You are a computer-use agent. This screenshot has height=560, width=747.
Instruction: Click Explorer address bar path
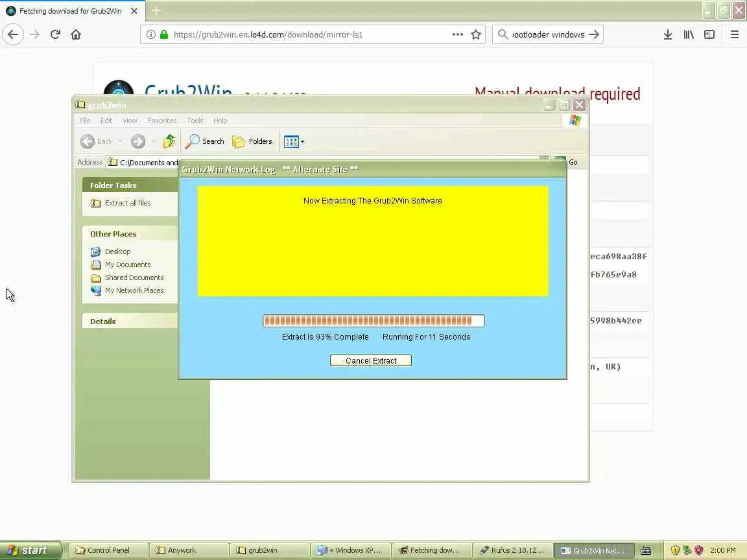click(x=148, y=163)
